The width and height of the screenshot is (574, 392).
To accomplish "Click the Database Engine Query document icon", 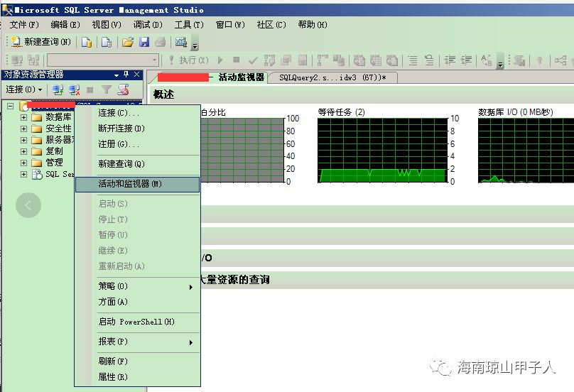I will (87, 42).
